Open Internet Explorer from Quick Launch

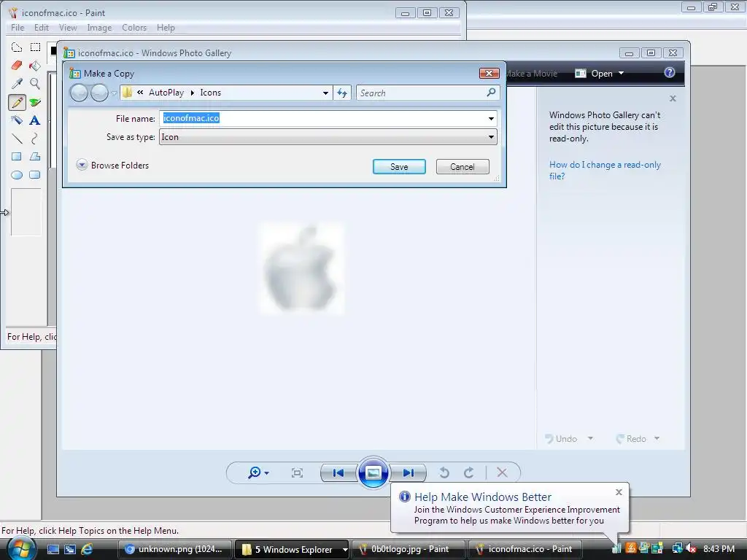click(87, 549)
